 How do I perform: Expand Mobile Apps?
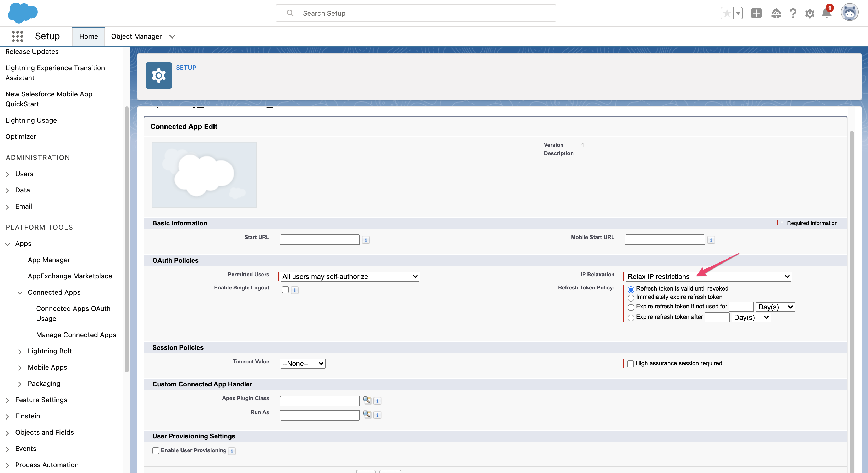(20, 367)
